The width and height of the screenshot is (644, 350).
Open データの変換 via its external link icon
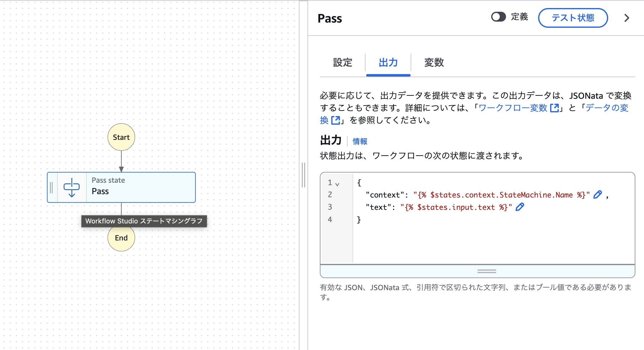(335, 121)
